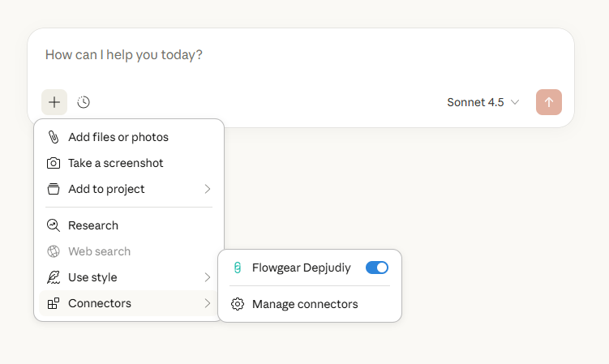Select the Research menu entry

click(93, 225)
